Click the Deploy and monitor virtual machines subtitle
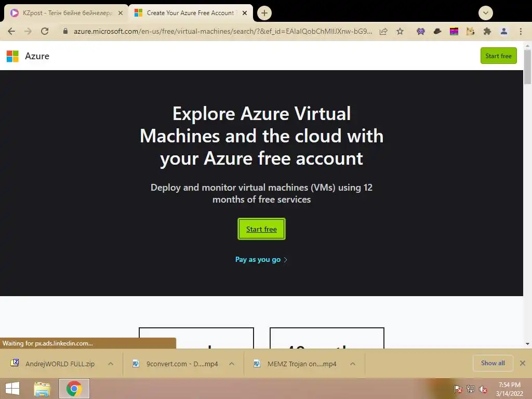The height and width of the screenshot is (399, 532). (262, 193)
